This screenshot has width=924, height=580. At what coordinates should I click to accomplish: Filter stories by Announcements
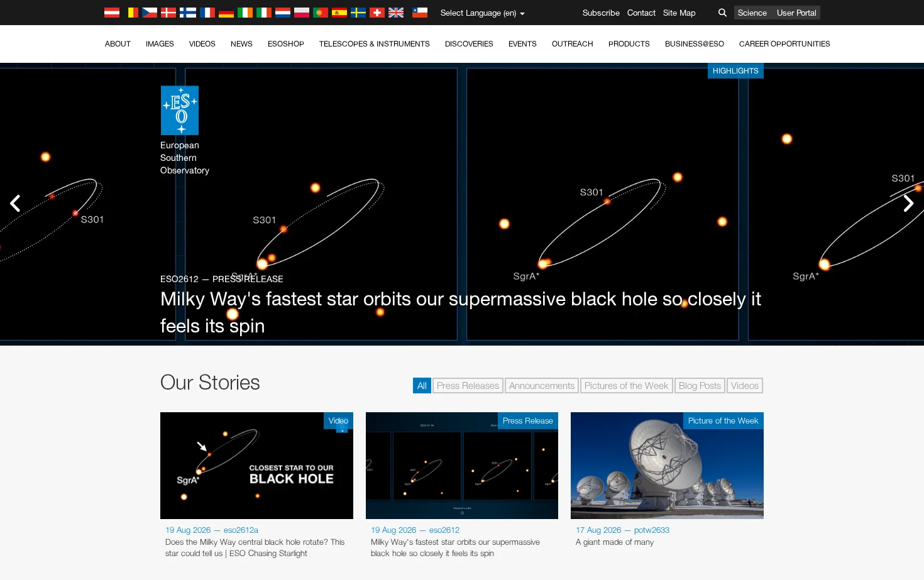[x=542, y=386]
